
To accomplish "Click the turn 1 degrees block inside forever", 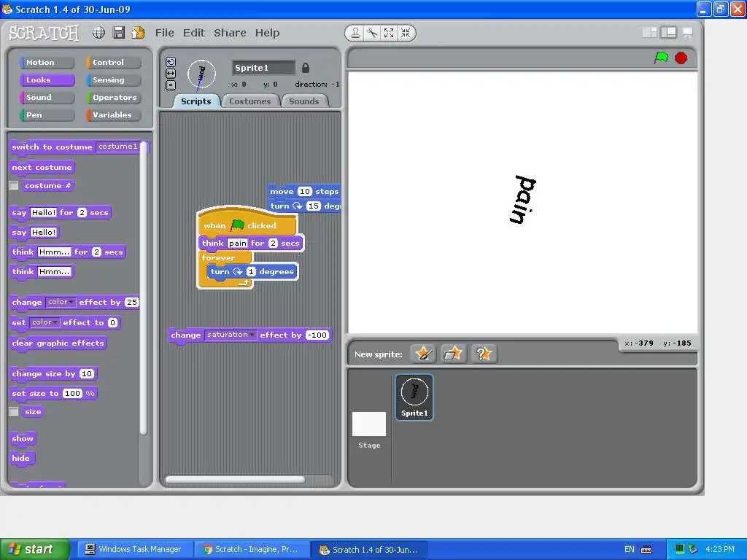I will tap(252, 272).
